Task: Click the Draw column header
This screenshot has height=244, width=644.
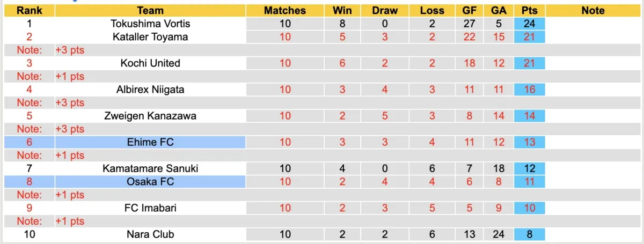Action: tap(385, 10)
